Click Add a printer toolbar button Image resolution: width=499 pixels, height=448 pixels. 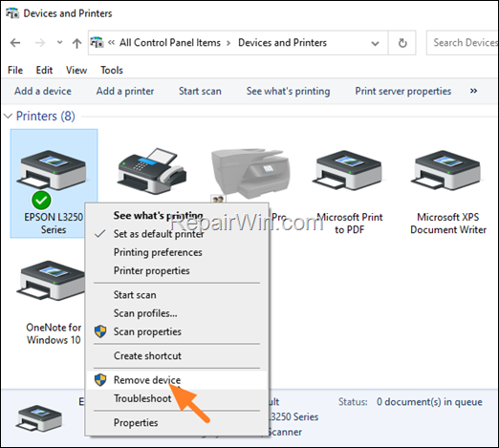point(125,91)
